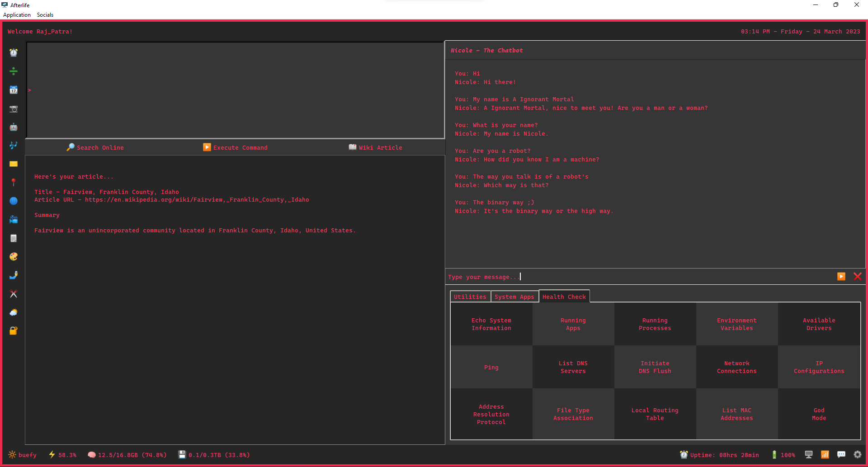
Task: Open the robot chatbot icon in sidebar
Action: (14, 127)
